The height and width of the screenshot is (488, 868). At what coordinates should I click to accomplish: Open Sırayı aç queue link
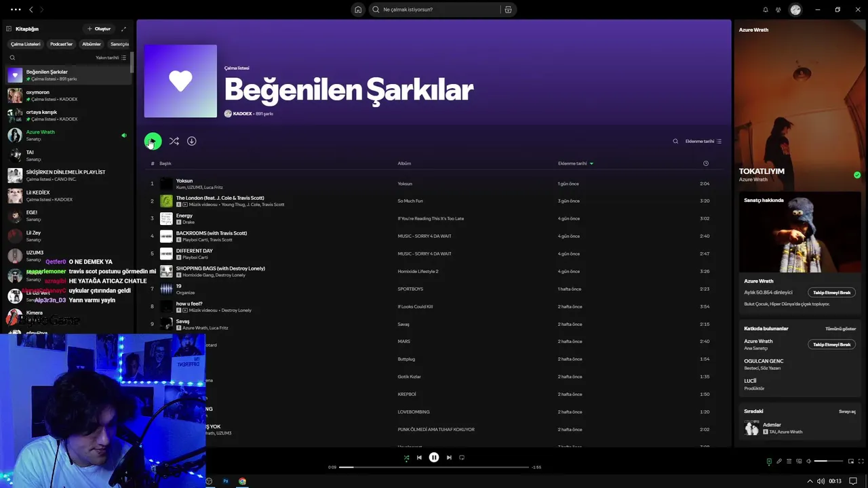[x=847, y=411]
